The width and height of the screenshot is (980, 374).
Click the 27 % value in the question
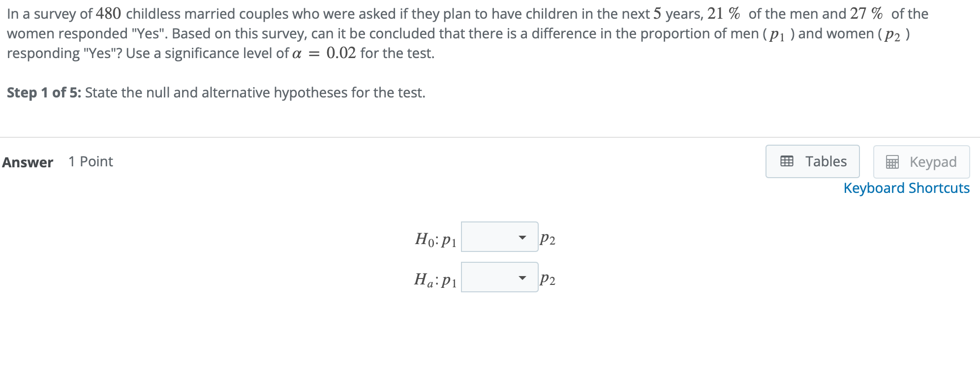coord(866,13)
